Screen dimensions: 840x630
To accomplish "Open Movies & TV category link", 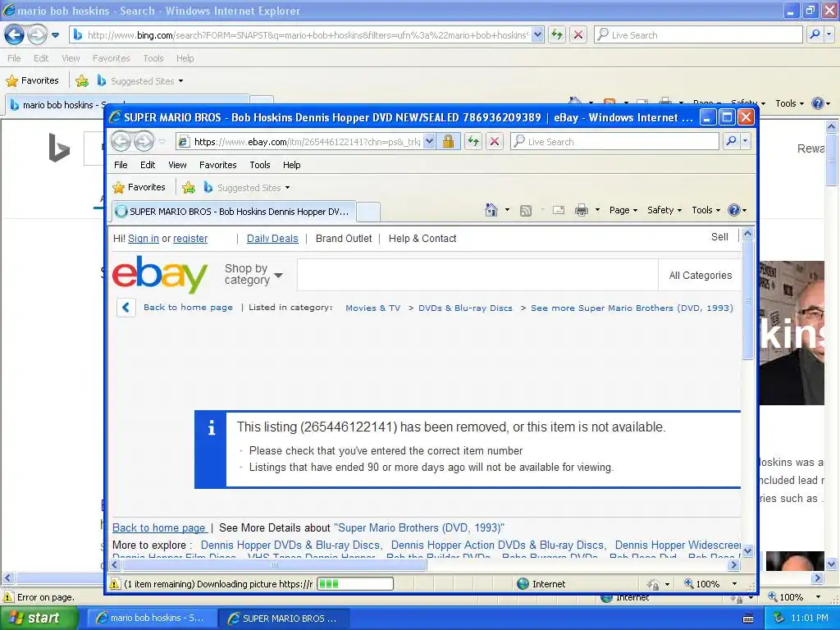I will click(x=373, y=308).
